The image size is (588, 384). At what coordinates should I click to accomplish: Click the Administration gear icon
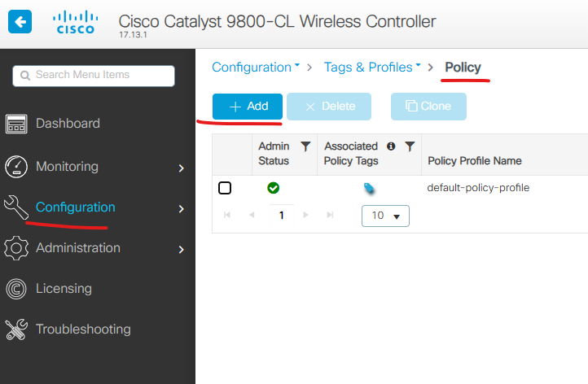point(16,248)
